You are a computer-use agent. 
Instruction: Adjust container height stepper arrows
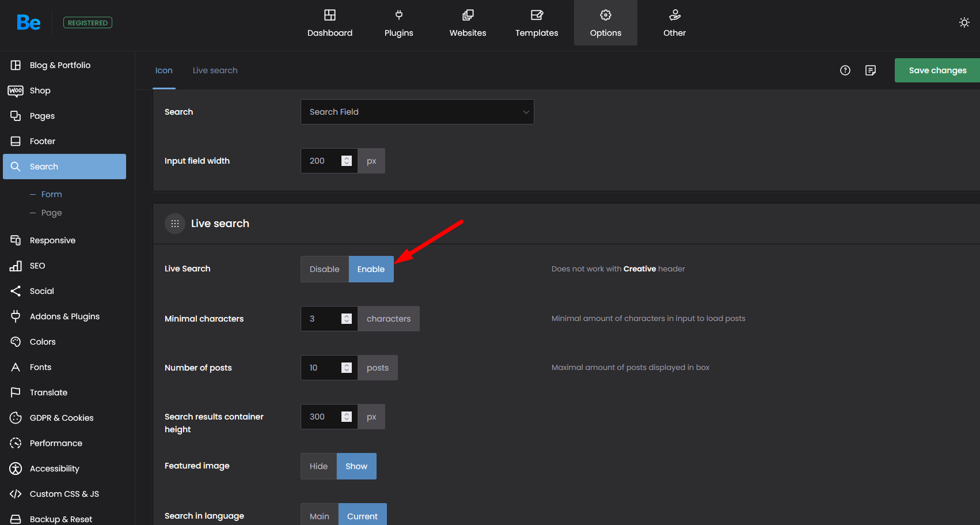[x=347, y=417]
